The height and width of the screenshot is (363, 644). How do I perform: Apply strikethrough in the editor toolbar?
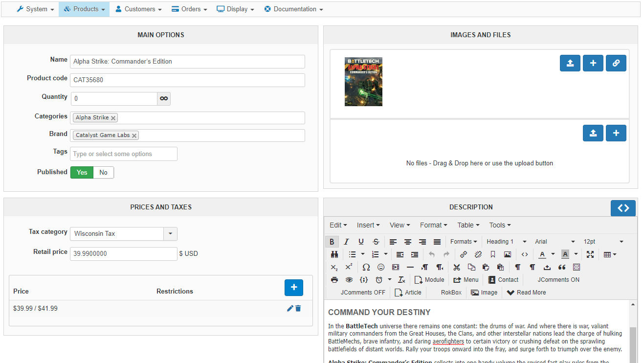(x=376, y=242)
